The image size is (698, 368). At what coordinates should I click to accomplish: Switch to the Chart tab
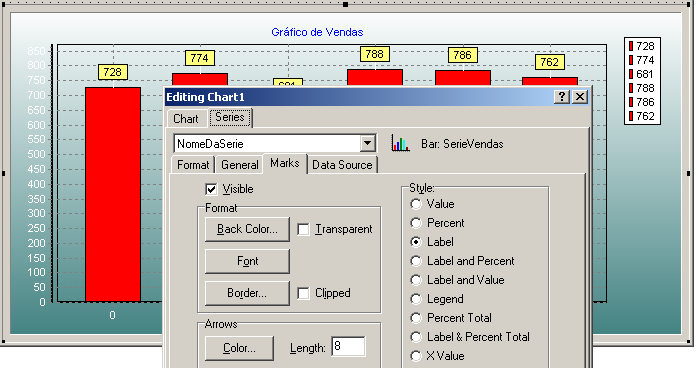point(186,119)
